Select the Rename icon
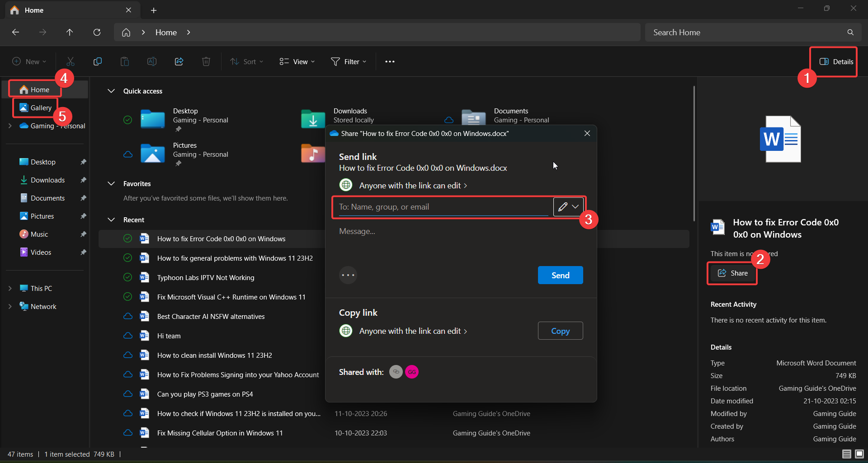The image size is (868, 463). [x=152, y=61]
